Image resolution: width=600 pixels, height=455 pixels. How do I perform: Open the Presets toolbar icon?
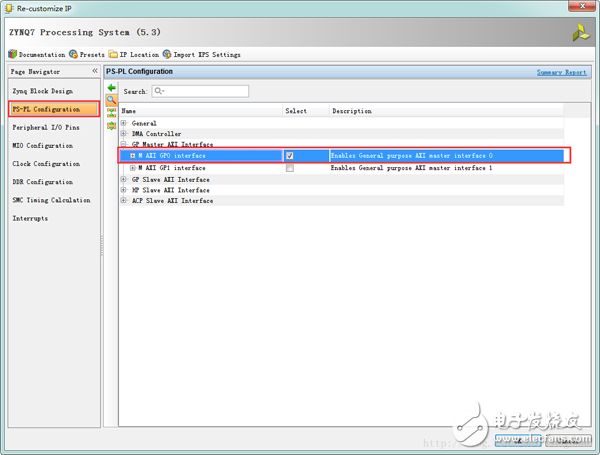click(x=73, y=54)
